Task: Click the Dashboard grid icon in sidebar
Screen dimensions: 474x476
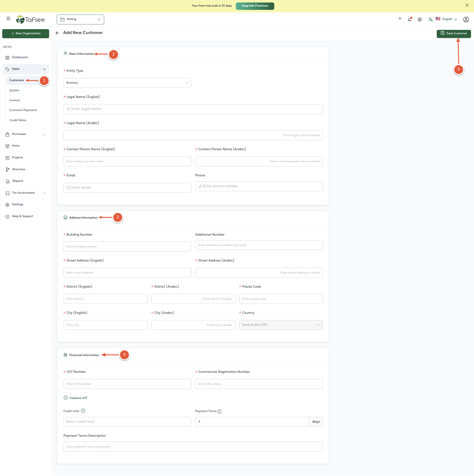Action: pyautogui.click(x=7, y=57)
